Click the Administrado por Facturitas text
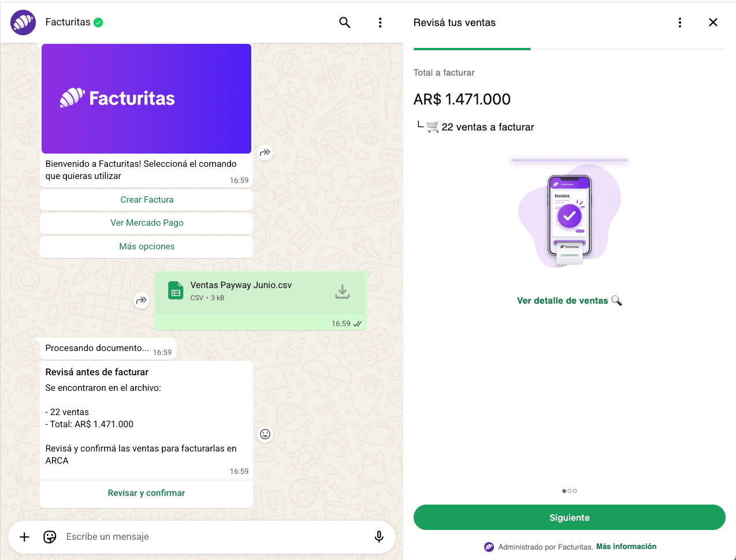The image size is (736, 560). [546, 547]
